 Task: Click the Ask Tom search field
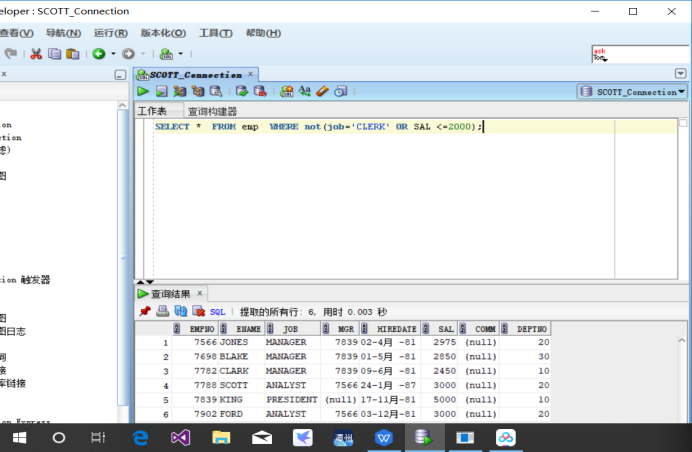[648, 54]
